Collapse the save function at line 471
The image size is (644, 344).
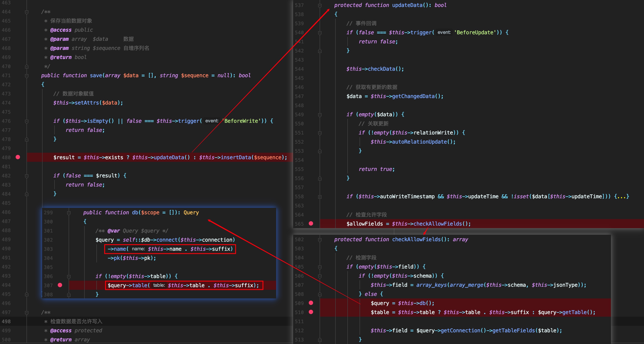[x=27, y=76]
